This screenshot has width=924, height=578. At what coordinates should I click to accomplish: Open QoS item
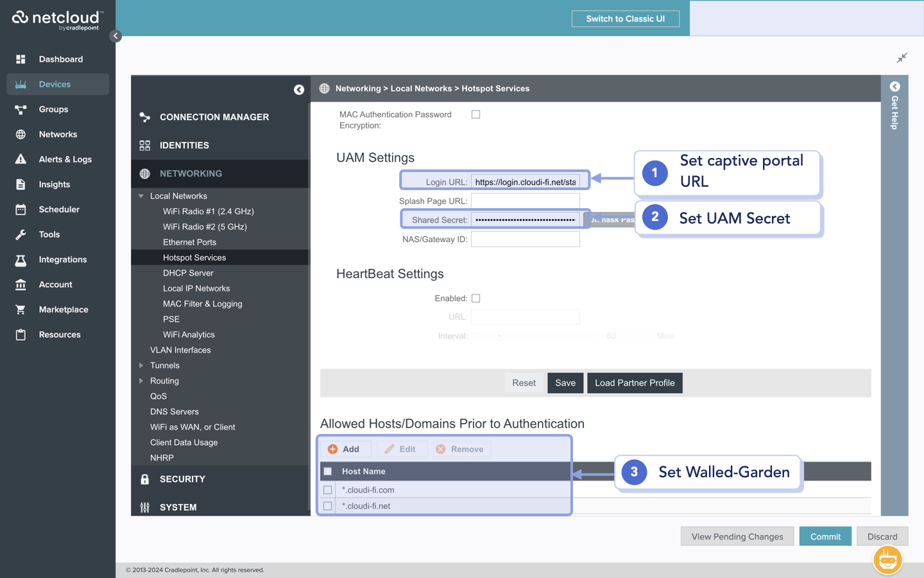[x=158, y=396]
